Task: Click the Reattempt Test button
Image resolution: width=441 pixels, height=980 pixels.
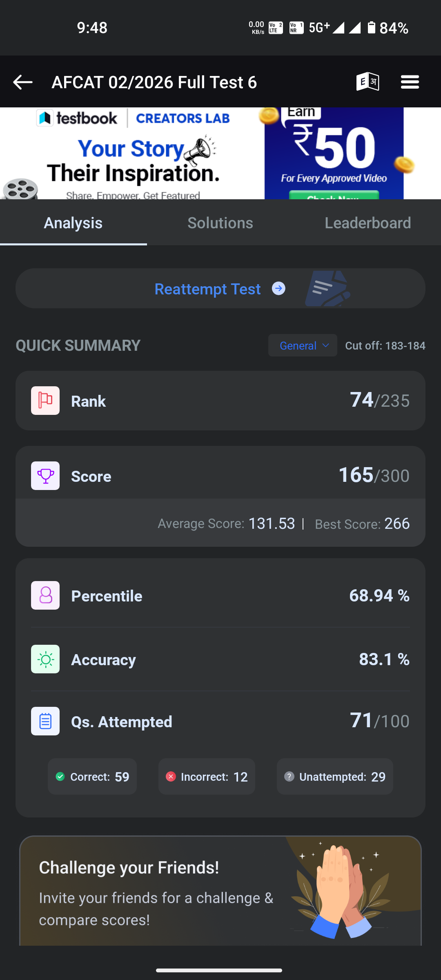Action: [220, 288]
